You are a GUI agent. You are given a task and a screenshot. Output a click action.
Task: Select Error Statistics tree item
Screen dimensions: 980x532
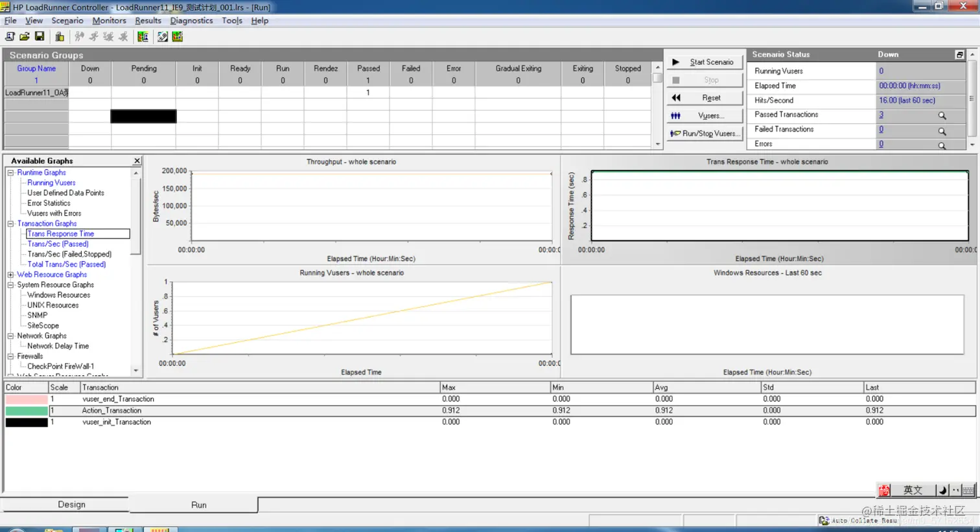(49, 203)
